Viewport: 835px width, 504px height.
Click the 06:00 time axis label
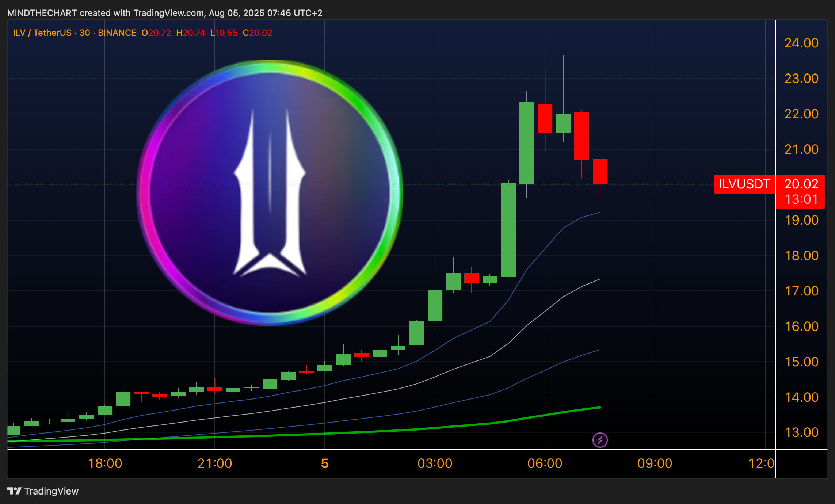(x=545, y=463)
